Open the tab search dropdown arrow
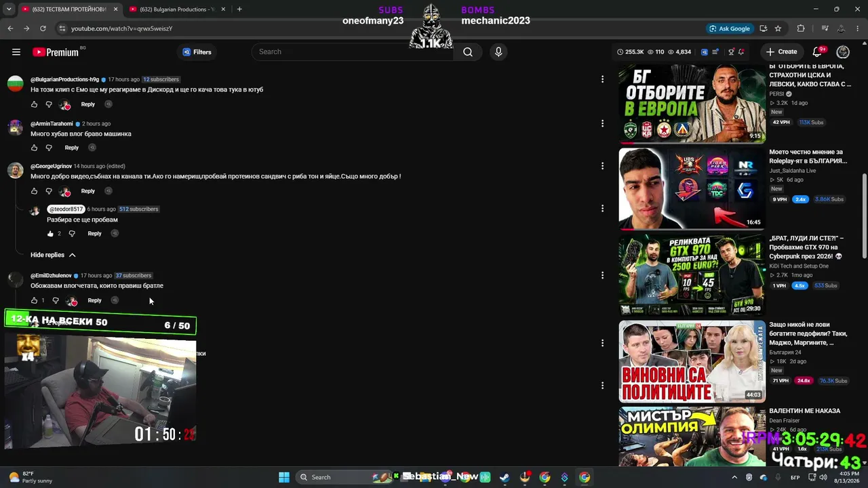This screenshot has height=488, width=868. pos(8,9)
